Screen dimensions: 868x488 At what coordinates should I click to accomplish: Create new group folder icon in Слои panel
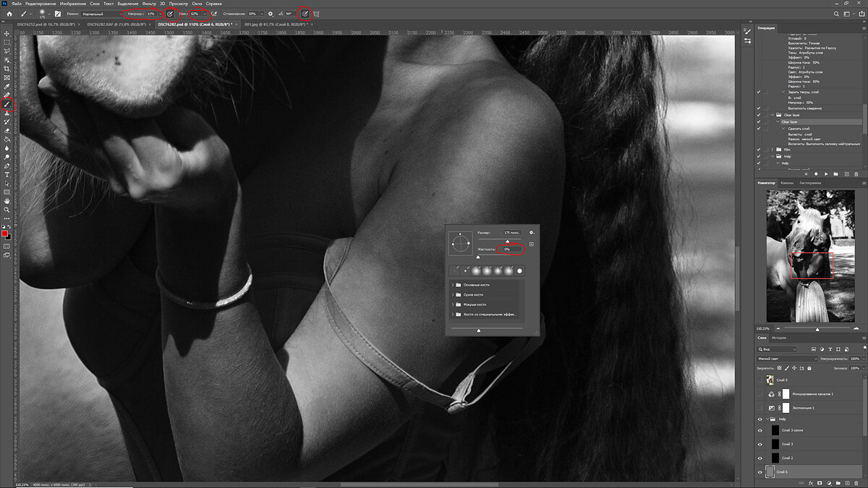click(838, 483)
